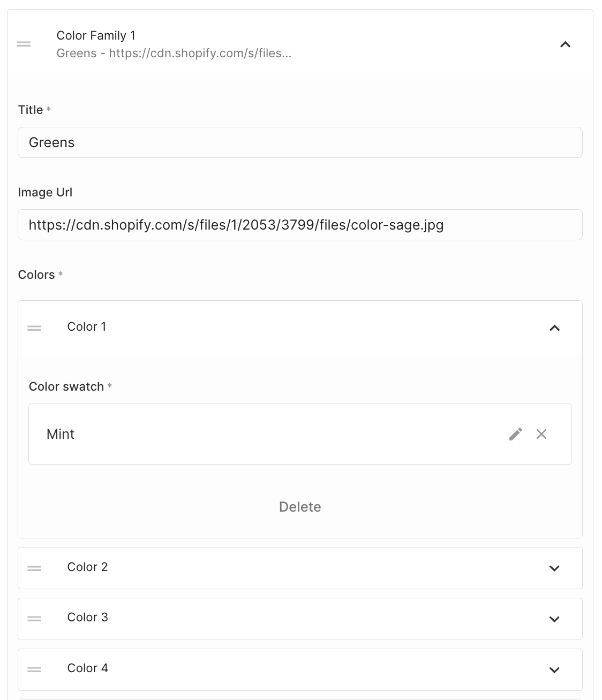602x700 pixels.
Task: Open the Color 2 row by its label
Action: [x=87, y=567]
